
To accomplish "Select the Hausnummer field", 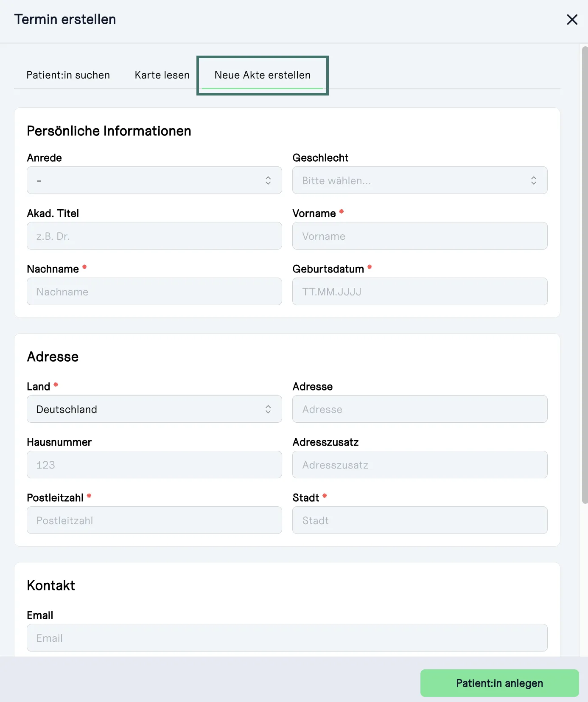I will [x=154, y=465].
